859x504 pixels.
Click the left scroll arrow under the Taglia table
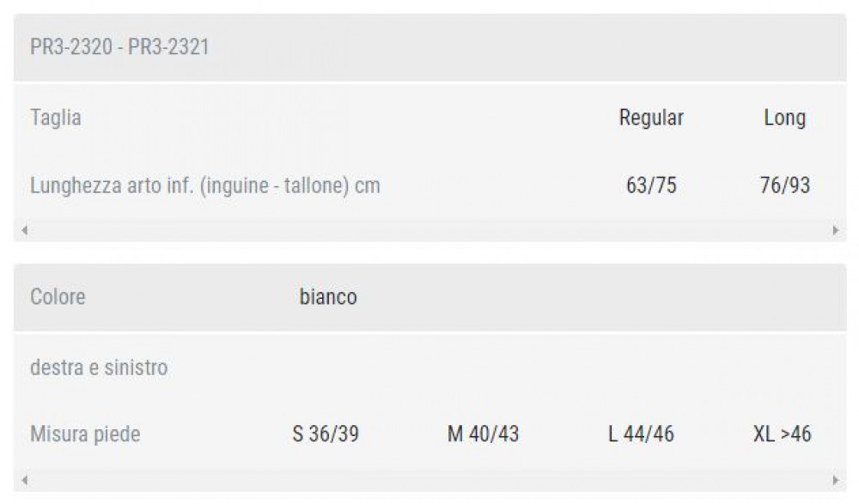[x=24, y=230]
